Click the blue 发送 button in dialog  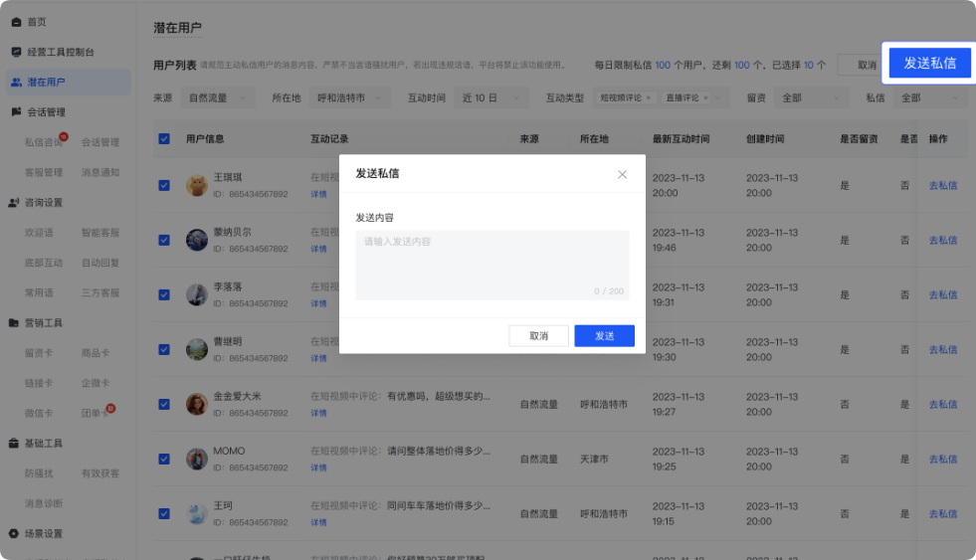coord(604,336)
